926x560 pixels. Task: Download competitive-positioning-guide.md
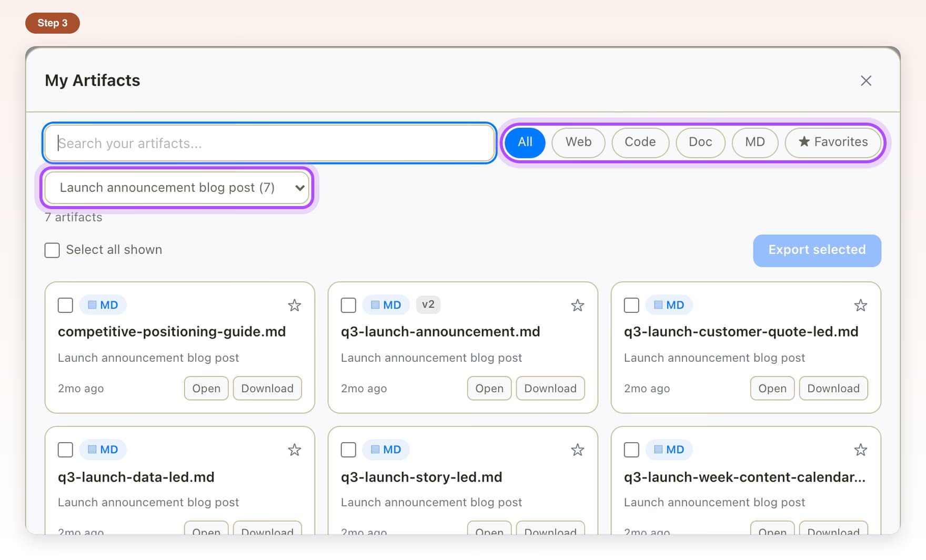(267, 389)
